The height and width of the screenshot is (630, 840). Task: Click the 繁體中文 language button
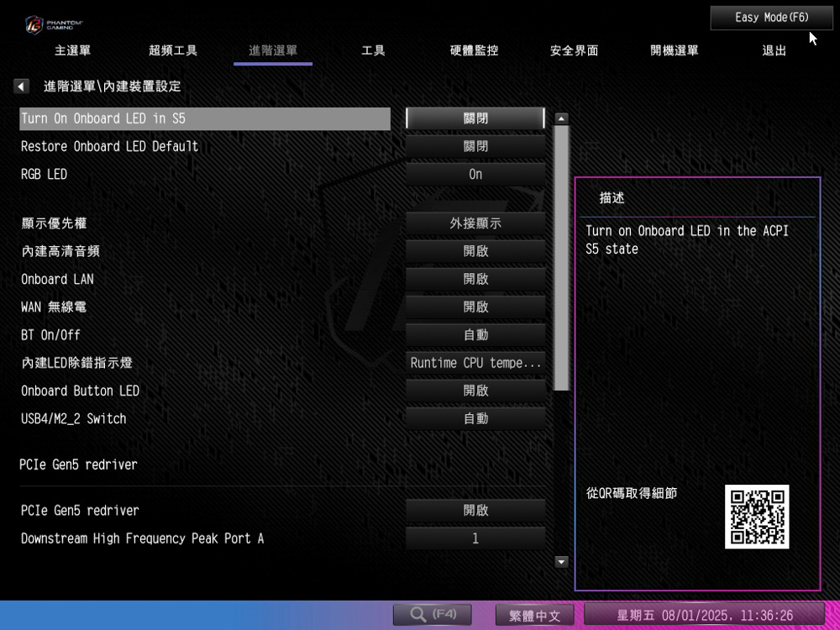coord(534,616)
